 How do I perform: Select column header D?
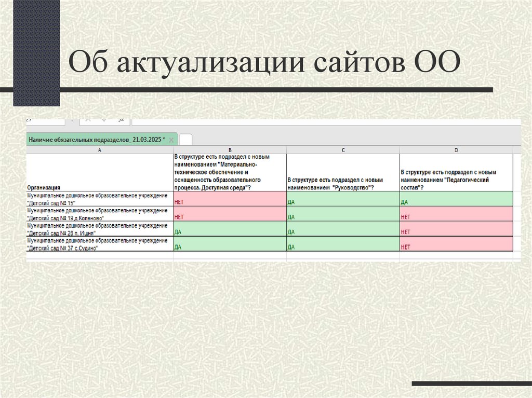pyautogui.click(x=456, y=150)
